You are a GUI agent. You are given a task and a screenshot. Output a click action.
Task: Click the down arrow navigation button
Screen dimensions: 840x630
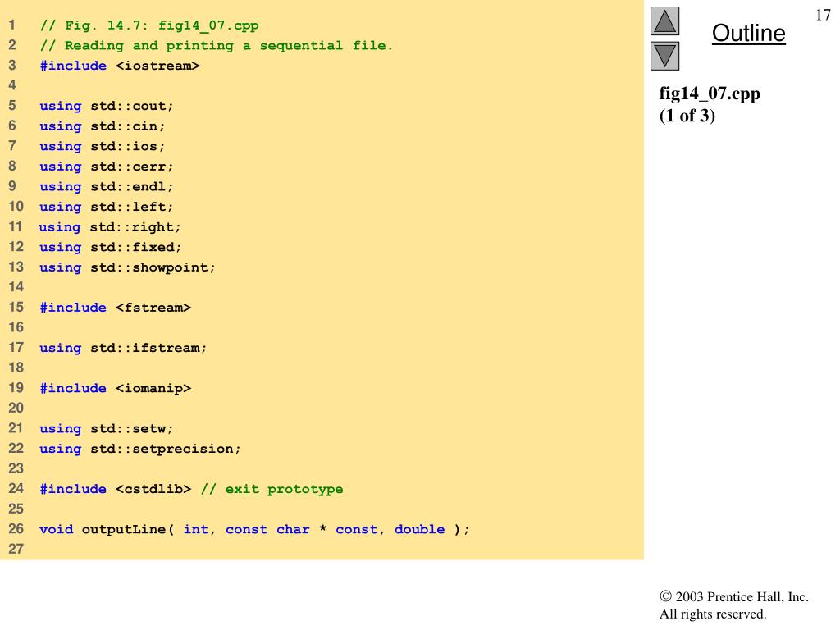[x=664, y=56]
